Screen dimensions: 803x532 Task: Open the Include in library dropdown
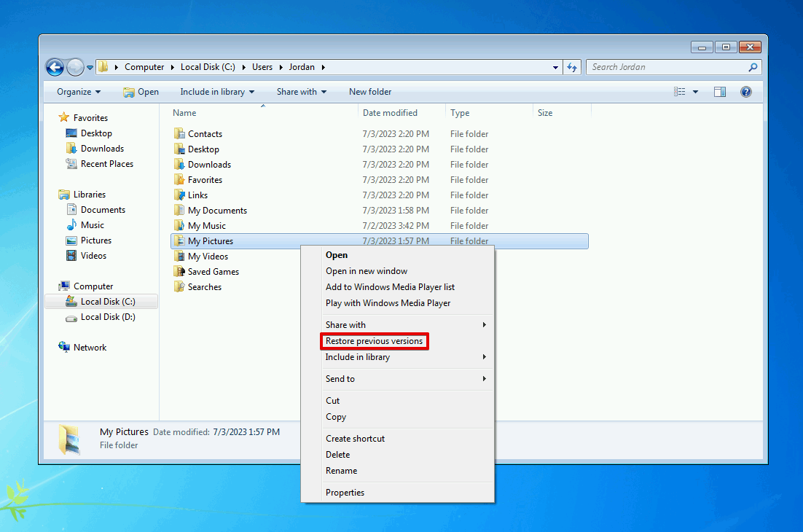(x=217, y=92)
